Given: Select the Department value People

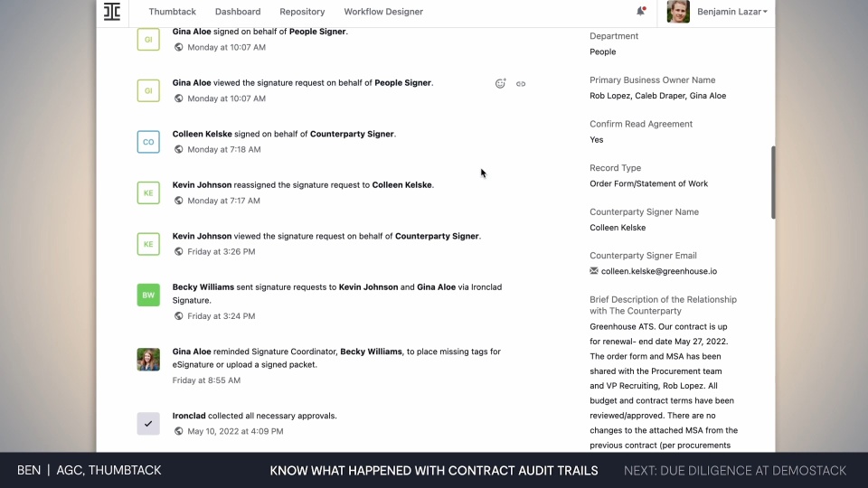Looking at the screenshot, I should (603, 52).
